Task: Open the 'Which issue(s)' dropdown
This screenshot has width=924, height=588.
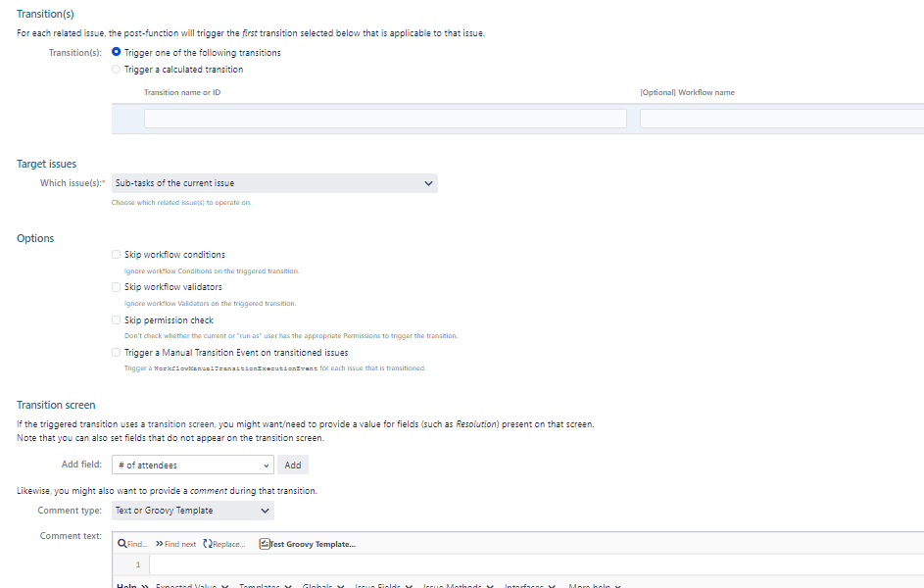Action: click(274, 183)
